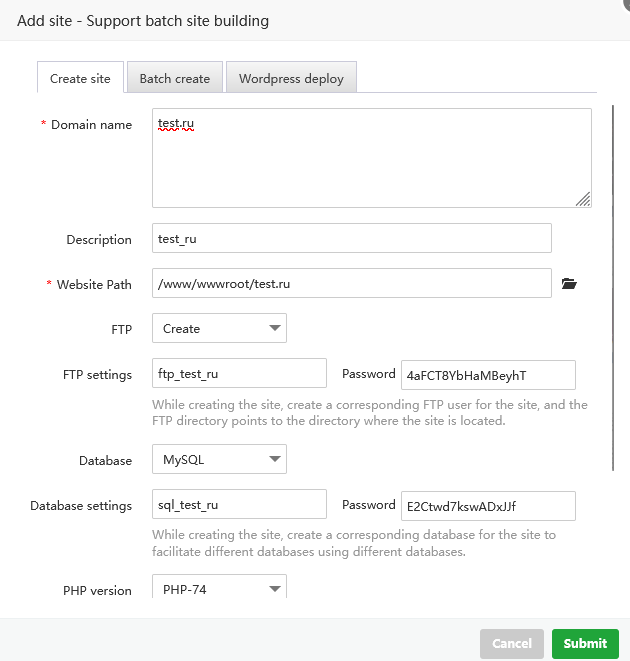Screen dimensions: 630x661
Task: Browse for website path with folder icon
Action: tap(569, 284)
